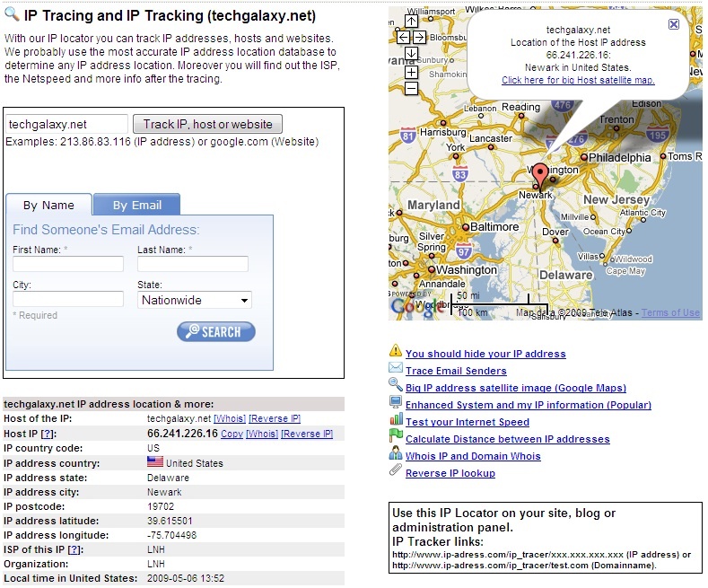This screenshot has width=708, height=588.
Task: Click the green flag distance icon
Action: point(396,435)
